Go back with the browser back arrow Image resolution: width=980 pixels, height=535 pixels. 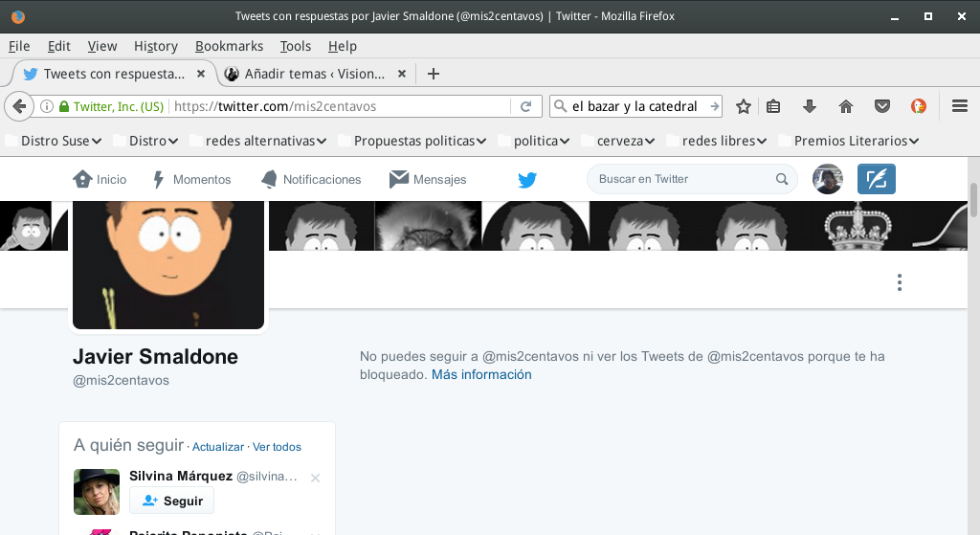coord(19,106)
